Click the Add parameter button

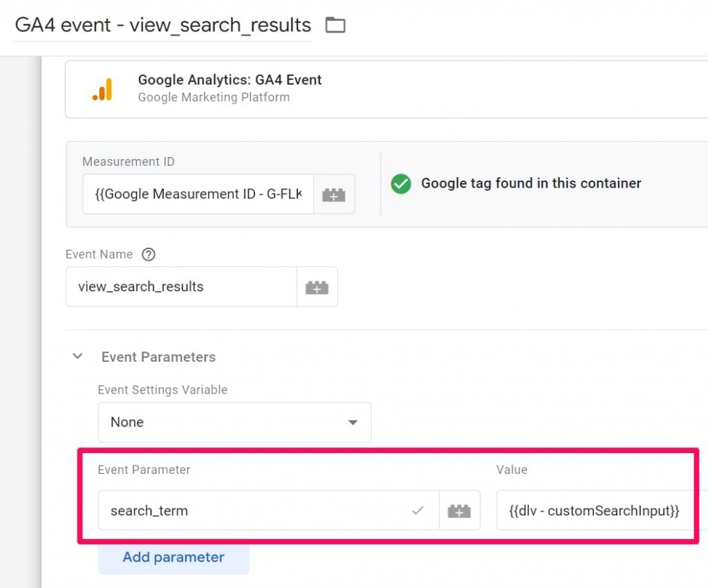174,557
